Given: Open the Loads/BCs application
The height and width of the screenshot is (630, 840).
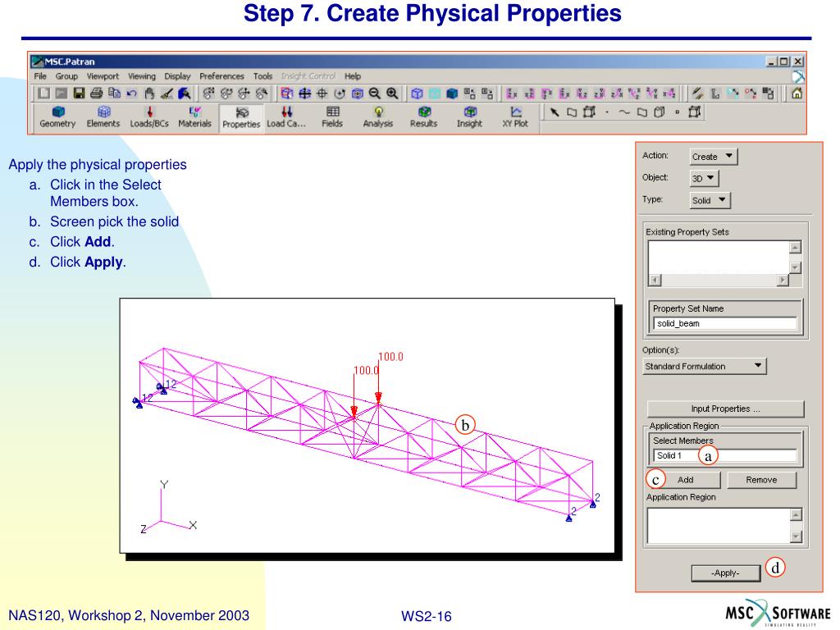Looking at the screenshot, I should tap(149, 116).
